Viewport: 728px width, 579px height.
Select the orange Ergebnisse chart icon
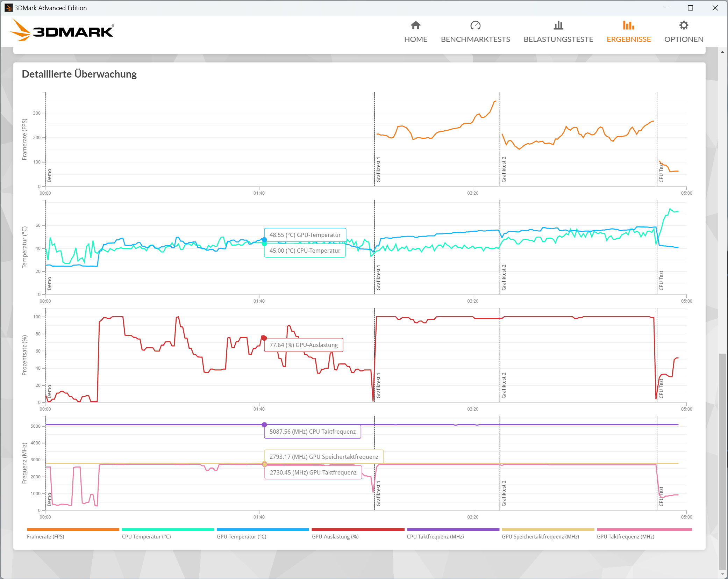pos(628,25)
